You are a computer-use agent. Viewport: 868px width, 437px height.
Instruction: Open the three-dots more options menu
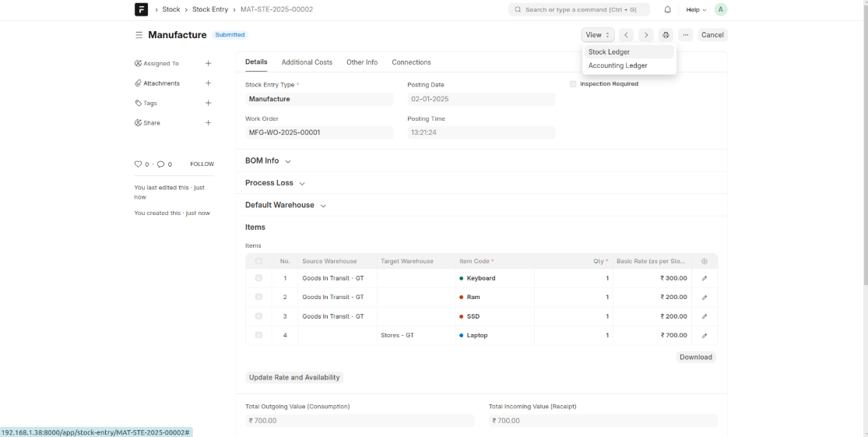click(x=685, y=35)
